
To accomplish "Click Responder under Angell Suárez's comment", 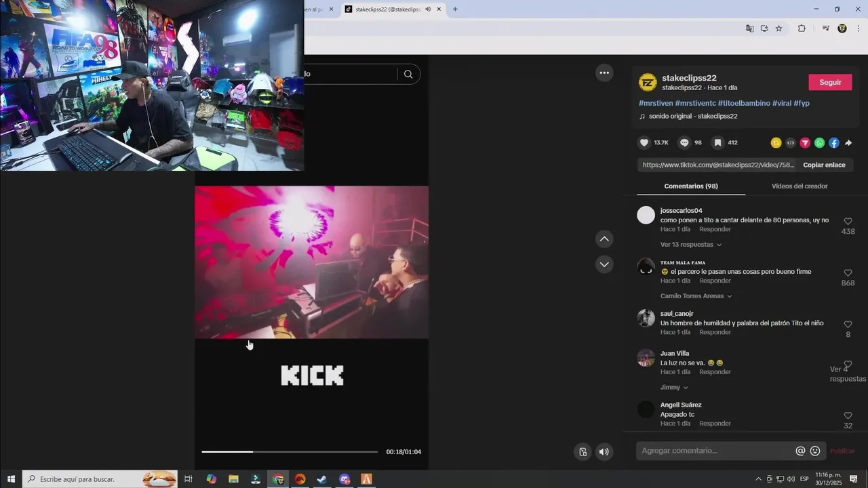I will click(715, 423).
